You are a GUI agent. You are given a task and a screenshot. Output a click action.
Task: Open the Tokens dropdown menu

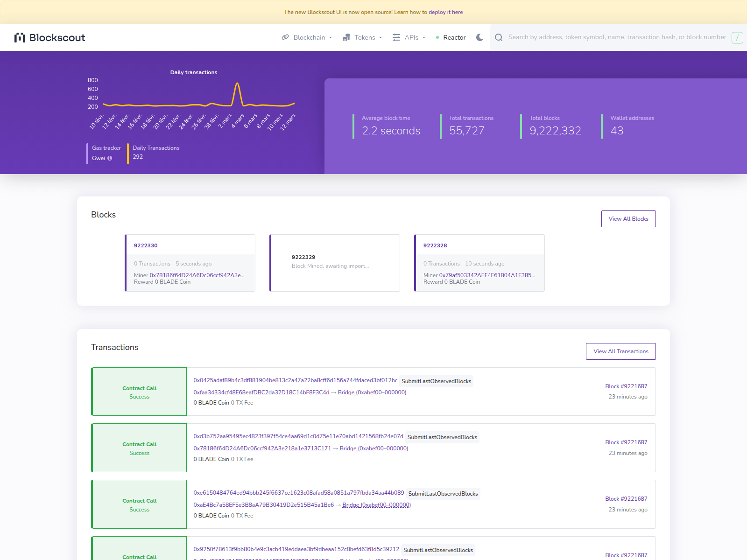[x=364, y=37]
